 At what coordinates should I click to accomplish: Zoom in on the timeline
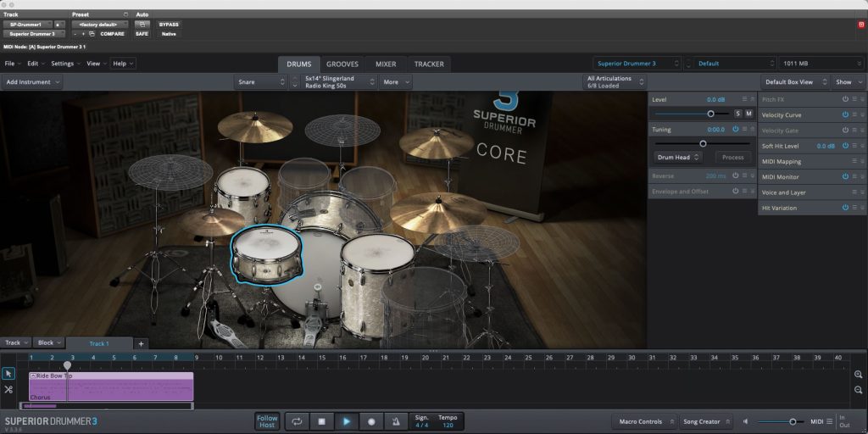[x=859, y=375]
